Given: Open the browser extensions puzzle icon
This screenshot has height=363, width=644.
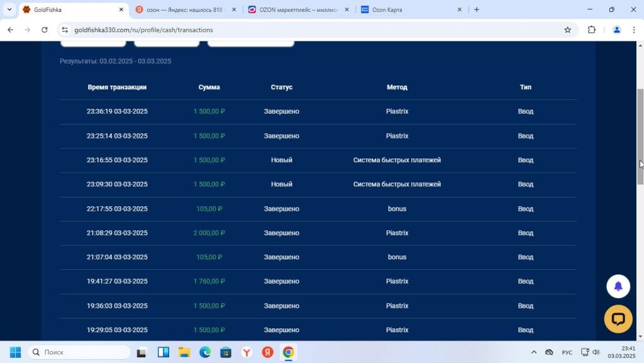Looking at the screenshot, I should (x=591, y=30).
